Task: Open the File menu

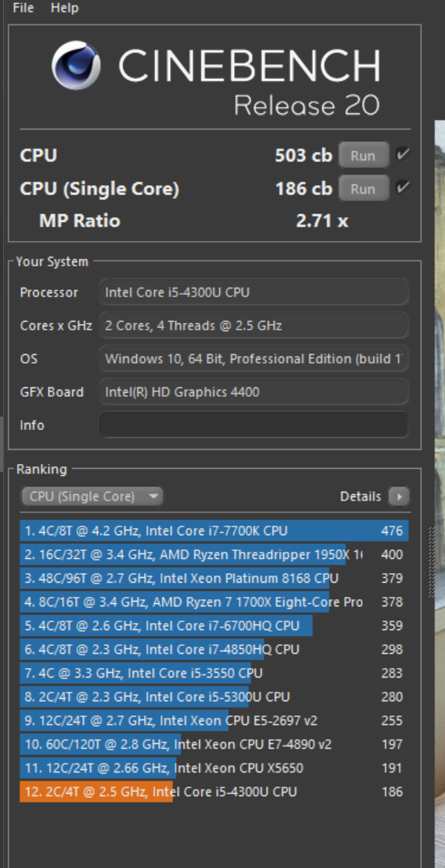Action: (23, 8)
